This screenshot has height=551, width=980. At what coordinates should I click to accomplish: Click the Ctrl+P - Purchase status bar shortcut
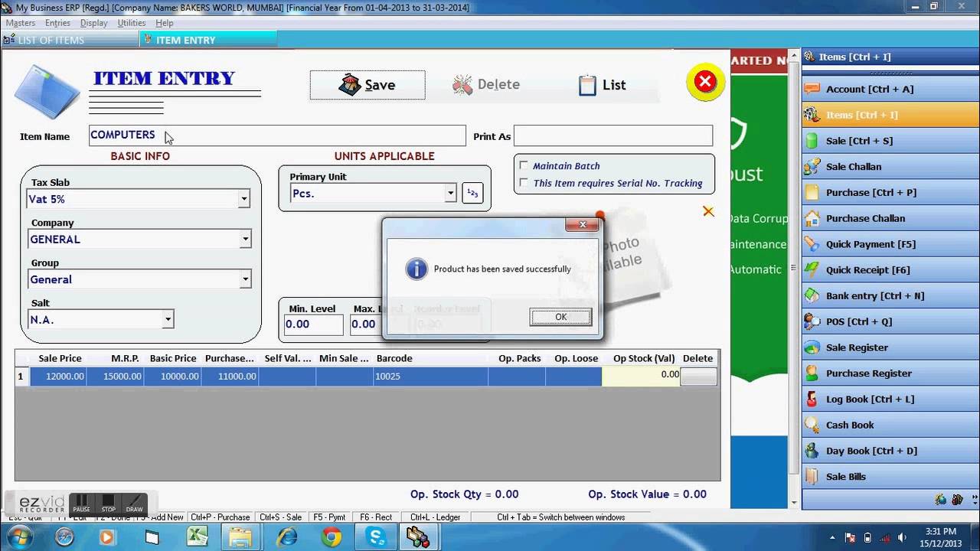click(220, 517)
